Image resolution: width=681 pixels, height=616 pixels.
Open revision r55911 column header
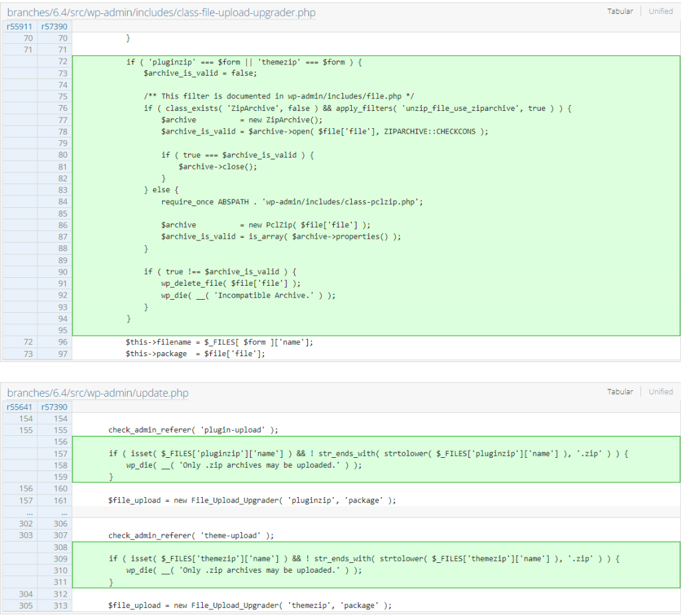tap(19, 27)
